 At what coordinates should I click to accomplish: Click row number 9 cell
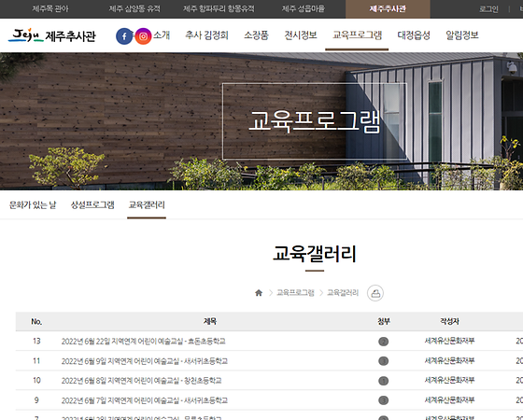pos(36,400)
